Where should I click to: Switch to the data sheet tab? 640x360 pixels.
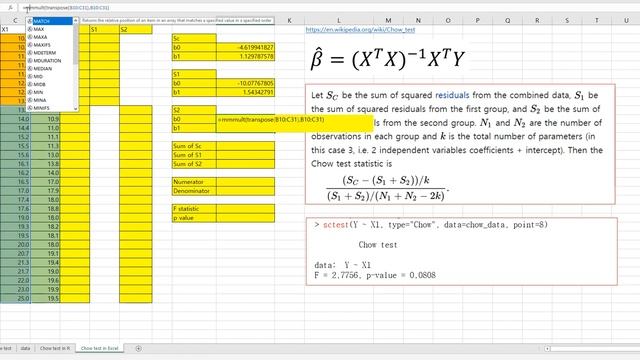(25, 348)
